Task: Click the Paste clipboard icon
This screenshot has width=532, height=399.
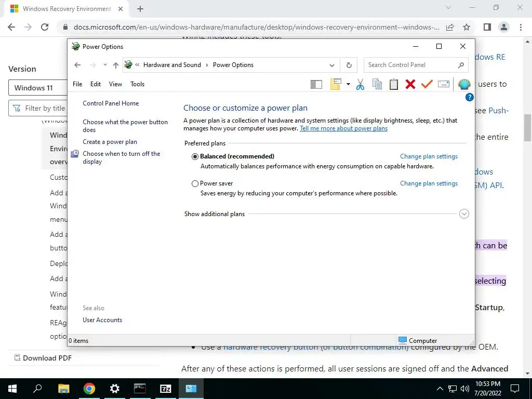Action: [394, 84]
